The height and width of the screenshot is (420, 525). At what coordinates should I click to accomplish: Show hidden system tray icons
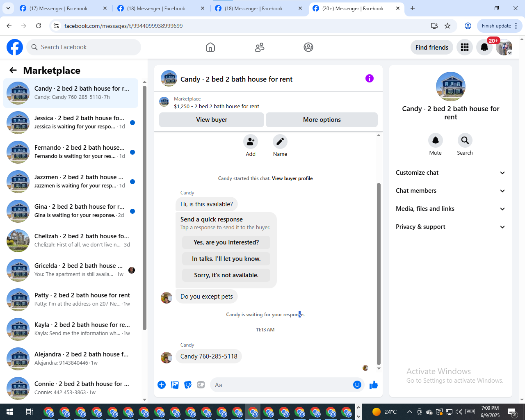coord(409,412)
